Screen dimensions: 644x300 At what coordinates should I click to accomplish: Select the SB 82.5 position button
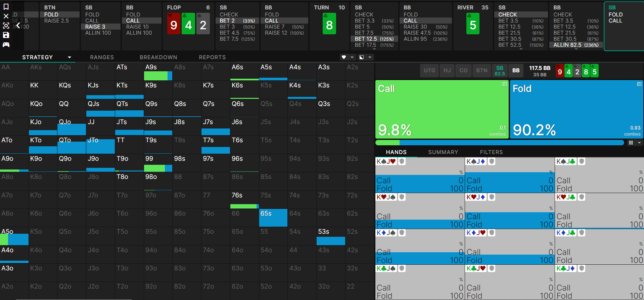[500, 71]
